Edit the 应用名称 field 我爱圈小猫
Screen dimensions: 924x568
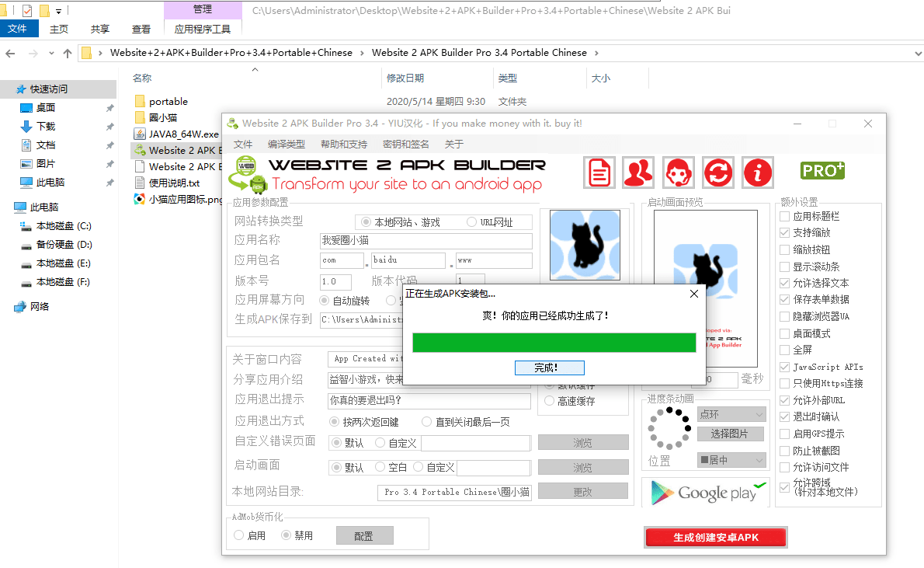[426, 241]
